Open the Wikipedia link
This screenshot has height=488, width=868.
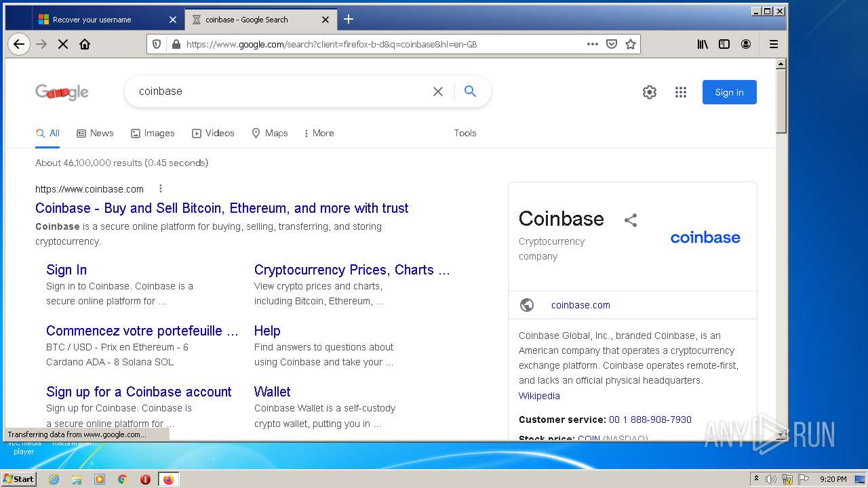(539, 396)
